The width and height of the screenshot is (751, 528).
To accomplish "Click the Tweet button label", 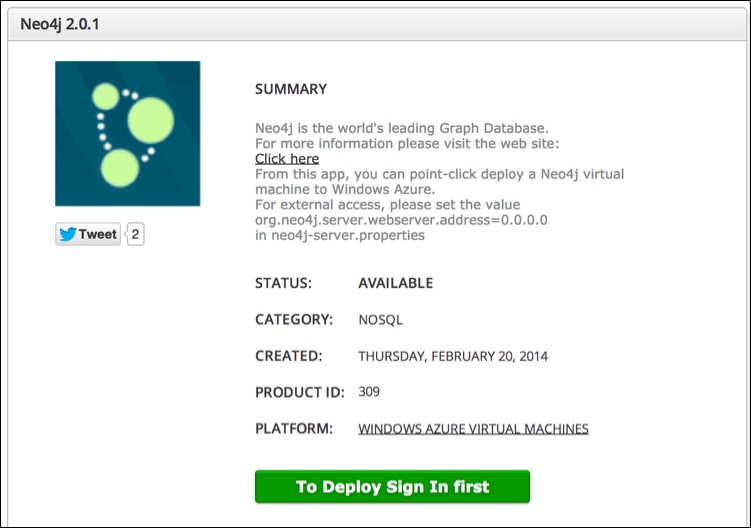I will click(x=98, y=234).
